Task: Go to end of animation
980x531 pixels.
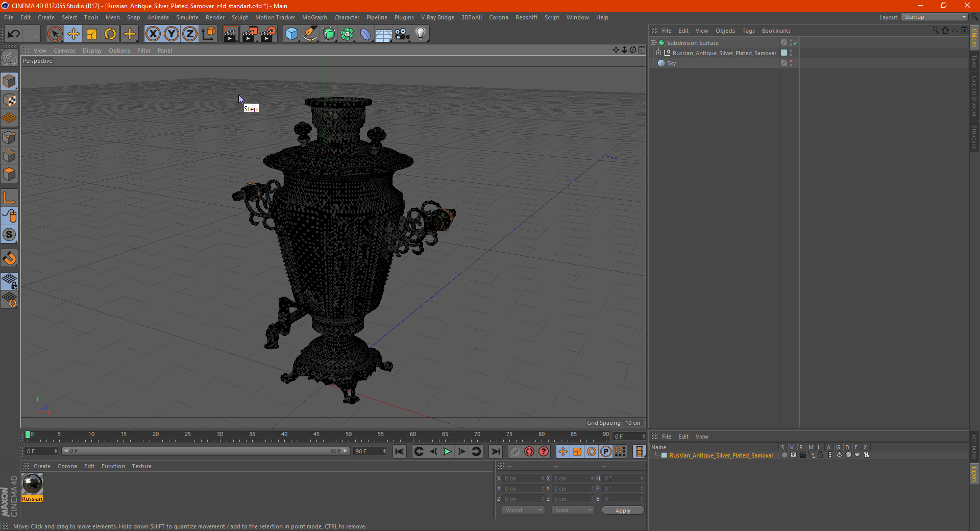Action: point(495,451)
